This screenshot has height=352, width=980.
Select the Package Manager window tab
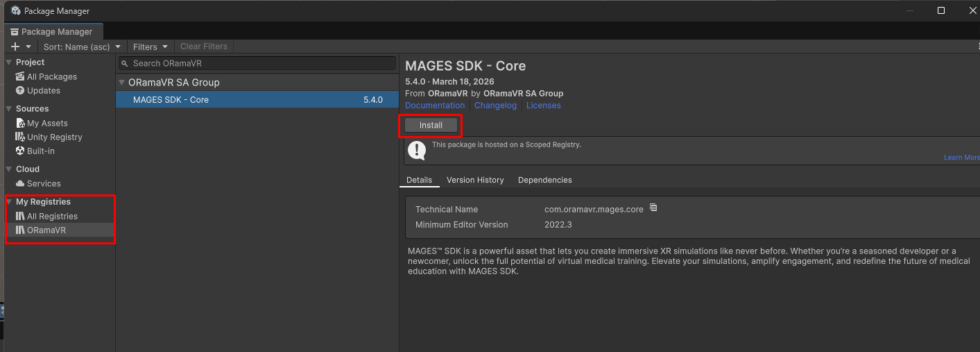54,32
